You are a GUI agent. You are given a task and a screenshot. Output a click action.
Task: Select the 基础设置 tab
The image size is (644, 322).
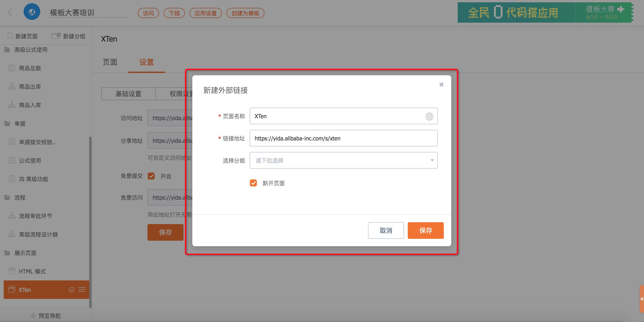pyautogui.click(x=129, y=94)
